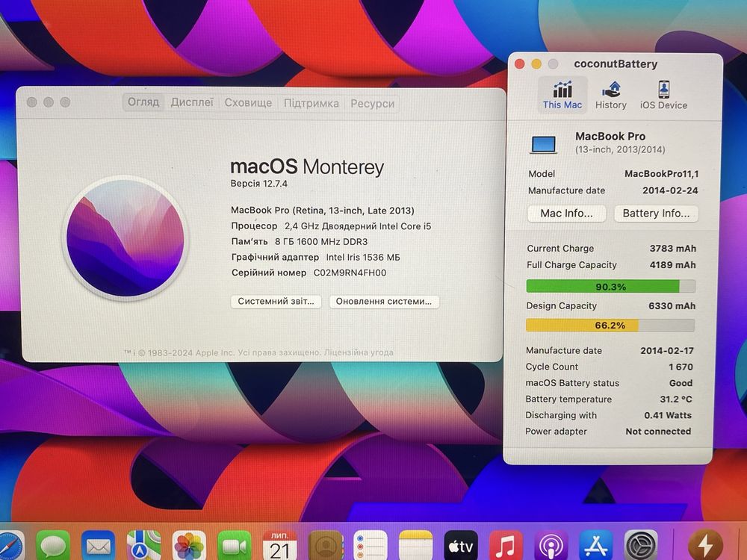Click Mac manufacture date 2014-02-24

(670, 190)
